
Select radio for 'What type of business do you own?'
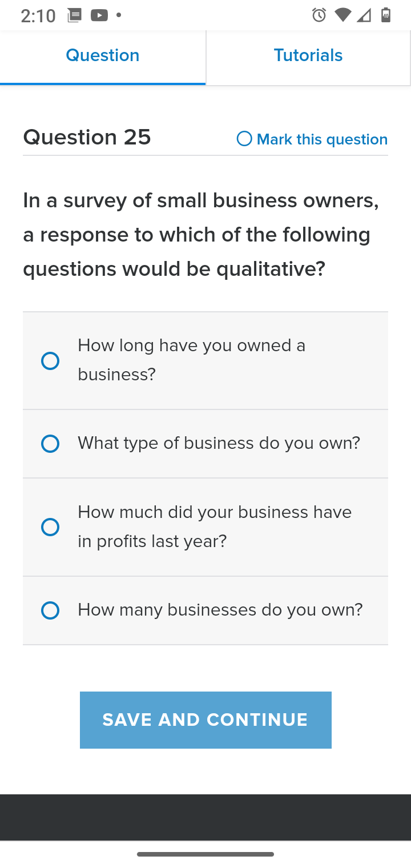pyautogui.click(x=50, y=444)
